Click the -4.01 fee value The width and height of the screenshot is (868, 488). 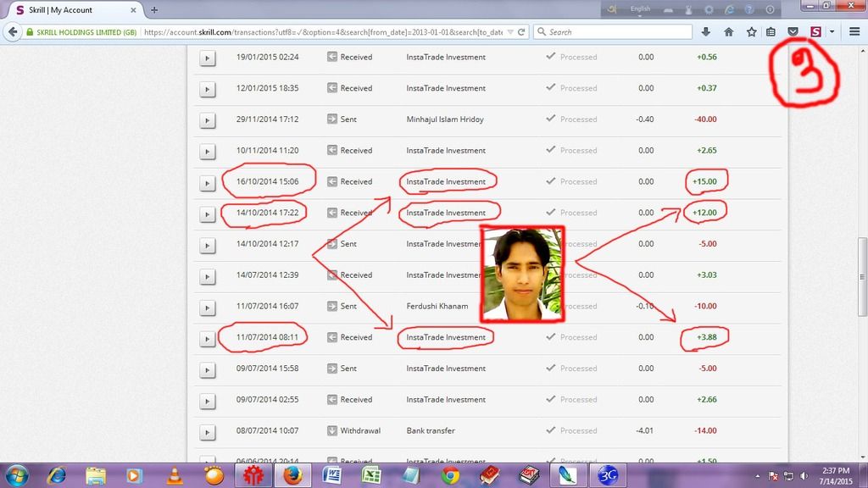pos(644,430)
